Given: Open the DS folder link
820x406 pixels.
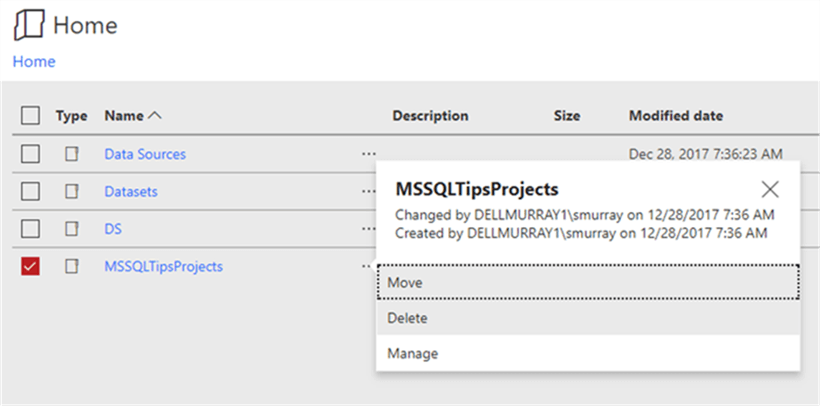Looking at the screenshot, I should point(113,229).
